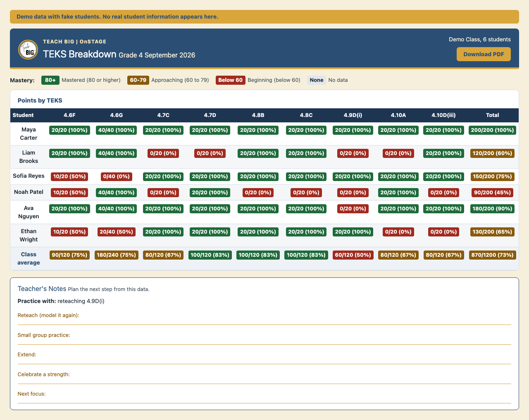Click the Next focus notes line
This screenshot has height=420, width=529.
[264, 397]
